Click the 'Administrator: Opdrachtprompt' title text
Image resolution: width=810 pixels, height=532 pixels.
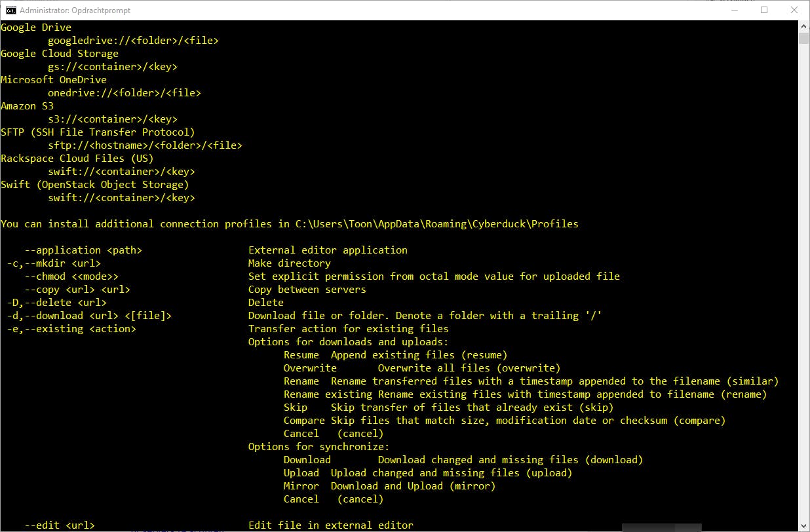click(x=75, y=10)
